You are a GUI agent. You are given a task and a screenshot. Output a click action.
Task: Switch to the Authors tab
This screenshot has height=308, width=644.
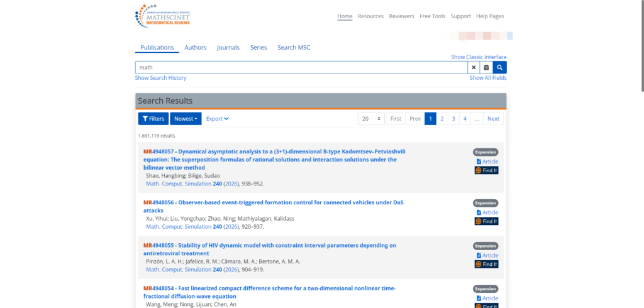[195, 48]
